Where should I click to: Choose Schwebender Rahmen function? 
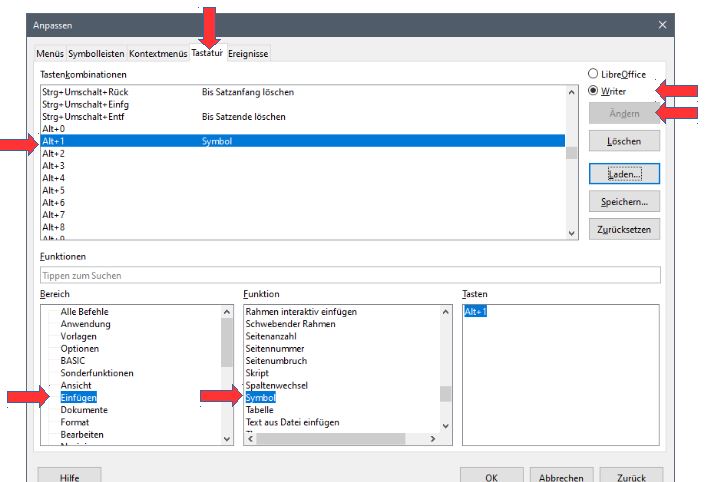[x=290, y=324]
